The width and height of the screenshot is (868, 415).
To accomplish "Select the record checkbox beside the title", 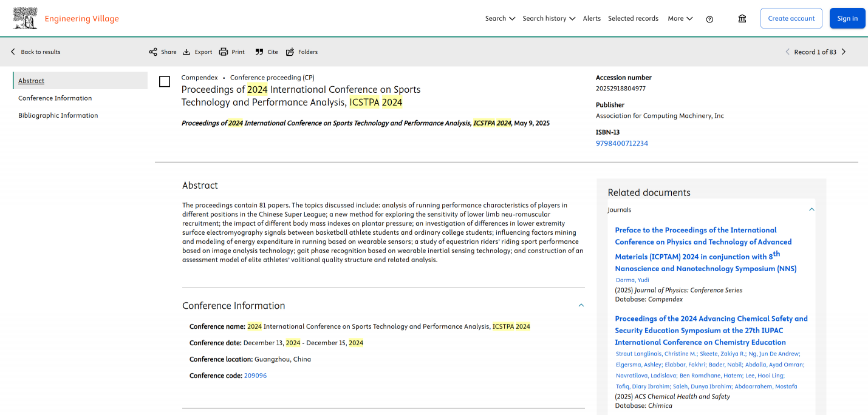I will coord(165,81).
